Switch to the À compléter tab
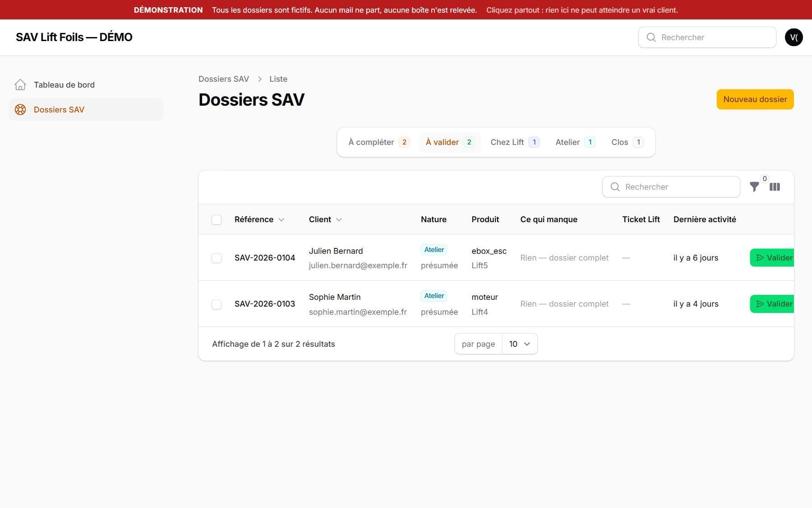Viewport: 812px width, 508px height. pyautogui.click(x=379, y=142)
